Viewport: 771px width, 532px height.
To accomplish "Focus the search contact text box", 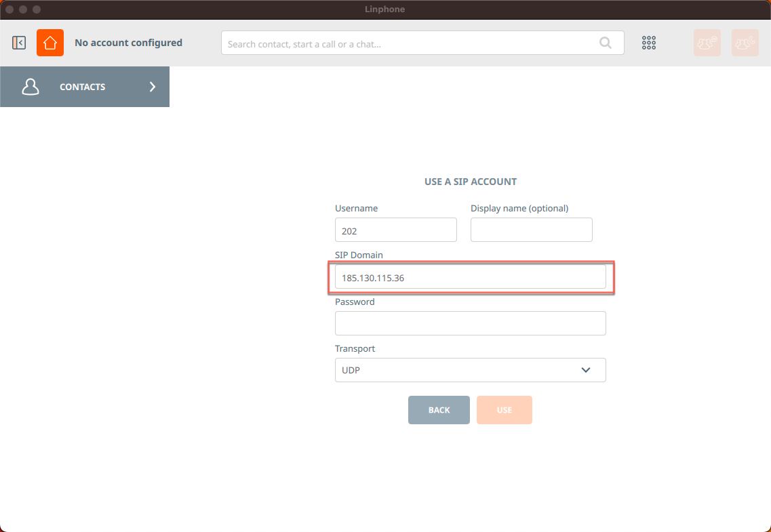I will (x=407, y=43).
